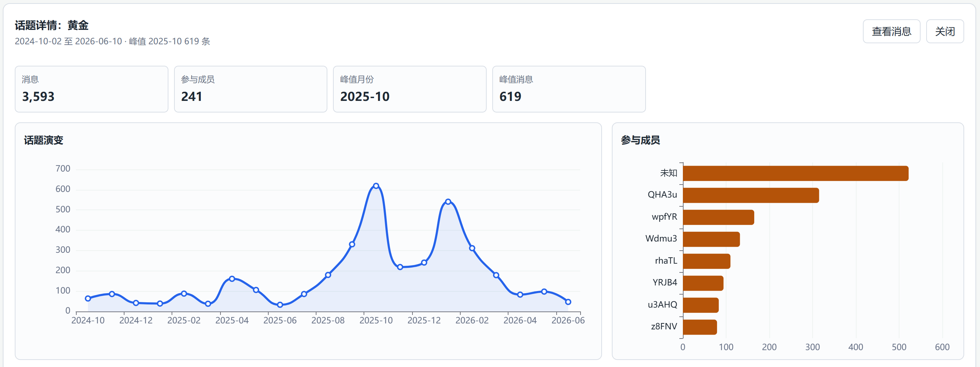Click the 话题演变 chart heading

[43, 140]
